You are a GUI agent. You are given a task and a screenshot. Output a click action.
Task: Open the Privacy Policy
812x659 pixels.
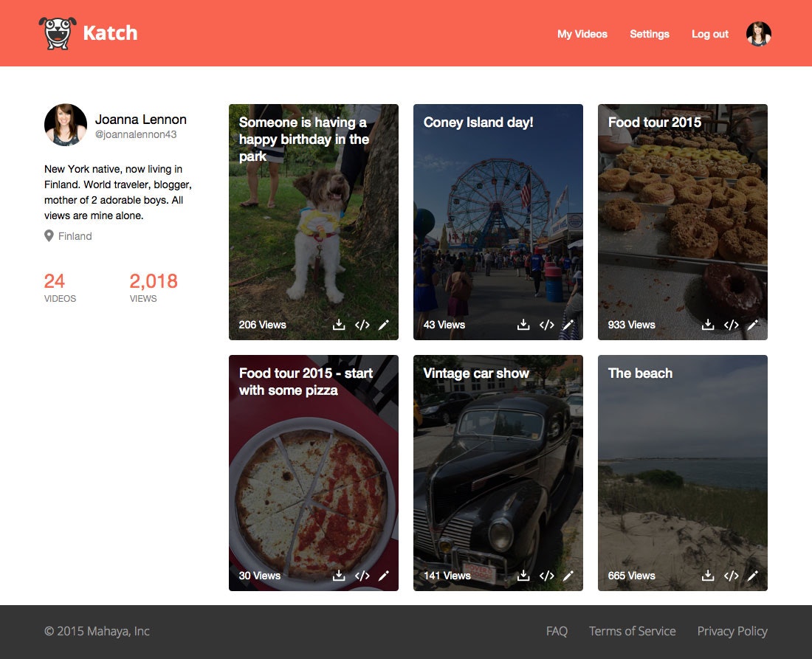[732, 631]
